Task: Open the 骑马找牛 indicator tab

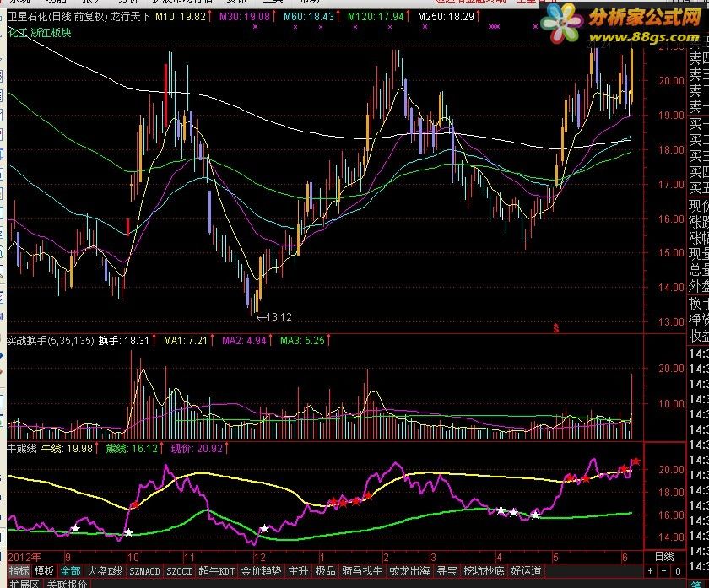Action: click(362, 571)
